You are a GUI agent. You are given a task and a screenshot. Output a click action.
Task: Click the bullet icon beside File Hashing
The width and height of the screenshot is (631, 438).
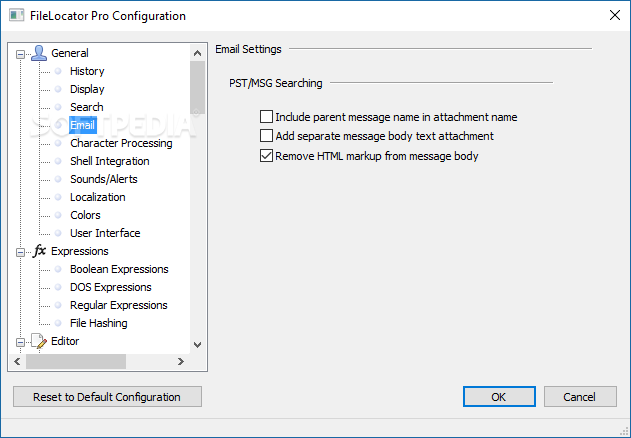58,323
